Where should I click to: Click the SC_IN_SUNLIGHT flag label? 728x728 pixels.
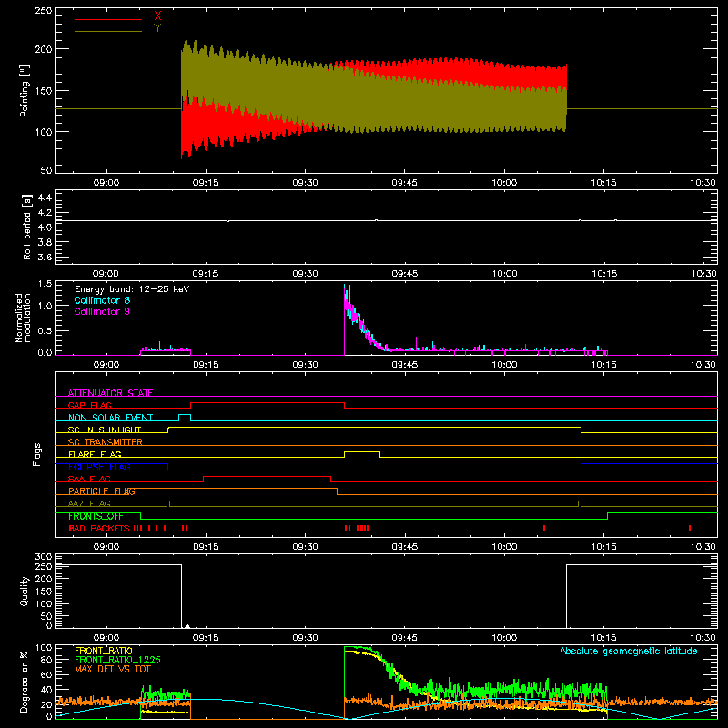point(105,430)
